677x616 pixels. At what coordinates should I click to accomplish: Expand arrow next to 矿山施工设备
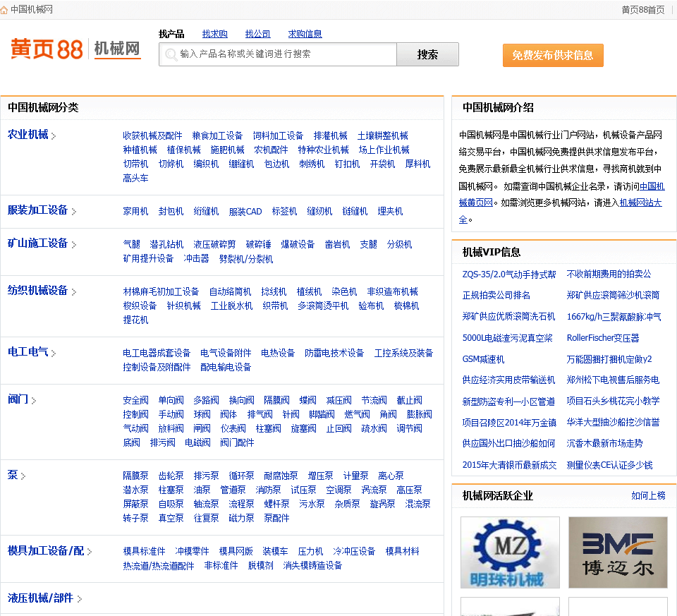point(74,245)
